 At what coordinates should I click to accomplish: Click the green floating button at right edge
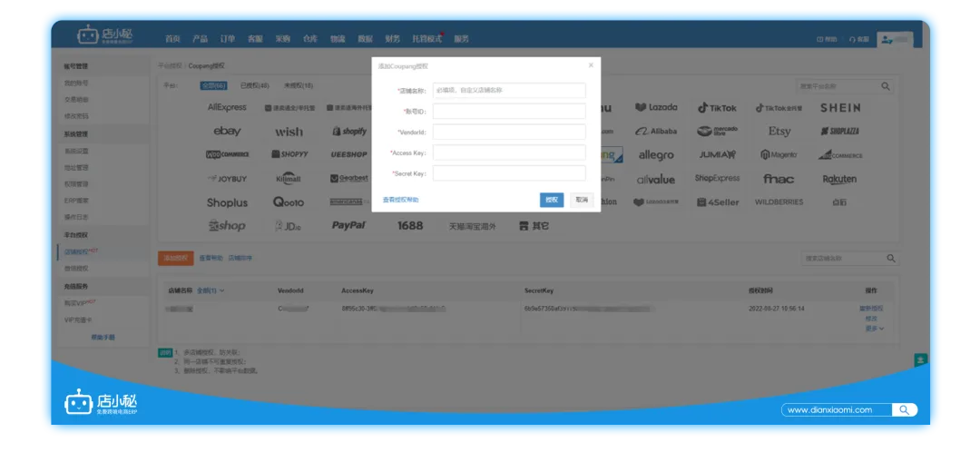click(921, 360)
